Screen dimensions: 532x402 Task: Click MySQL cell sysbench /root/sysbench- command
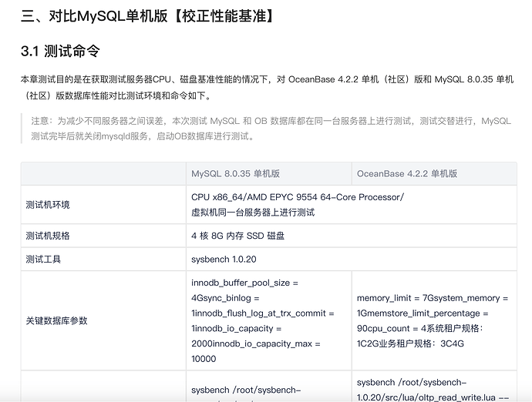point(269,387)
